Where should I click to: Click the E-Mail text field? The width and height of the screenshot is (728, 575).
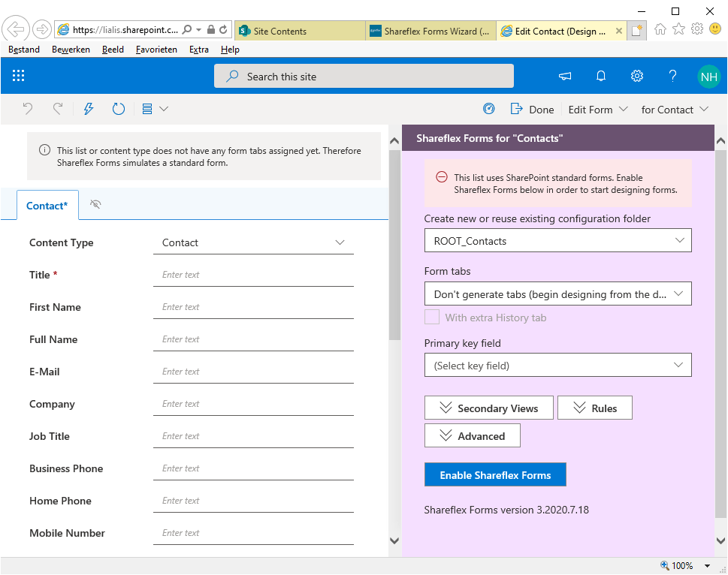[x=253, y=372]
